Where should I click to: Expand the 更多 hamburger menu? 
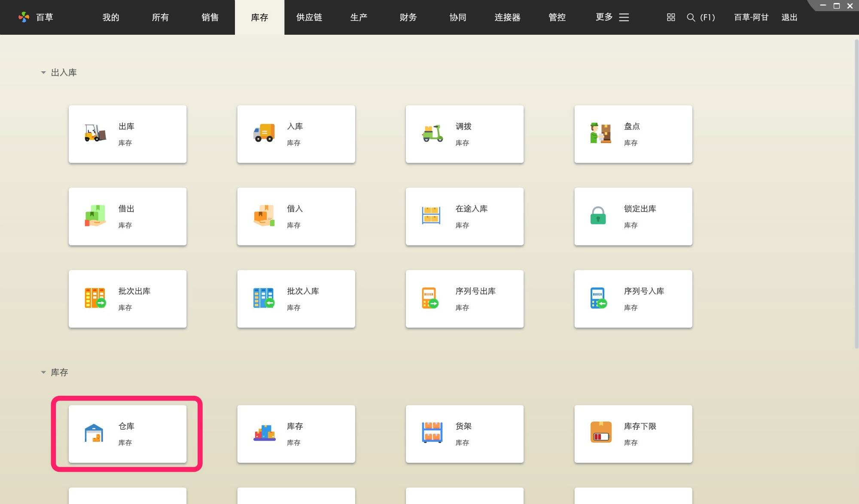624,17
